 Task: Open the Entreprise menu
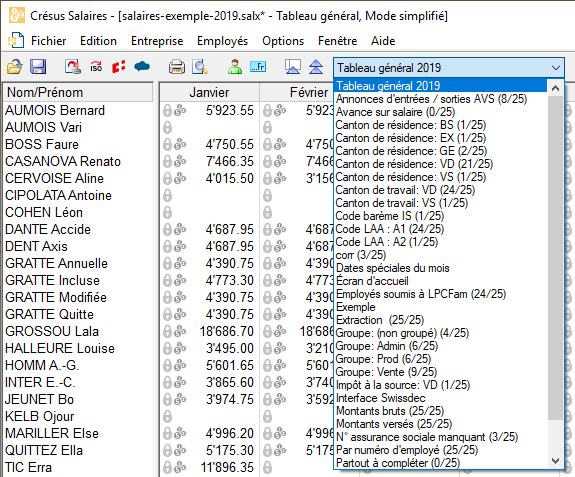[x=157, y=41]
